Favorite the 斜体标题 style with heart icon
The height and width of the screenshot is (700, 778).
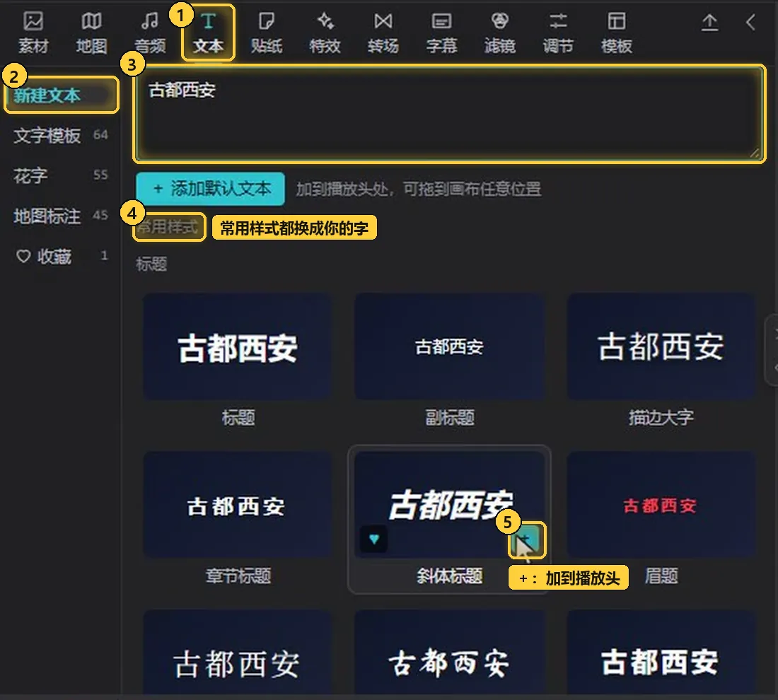pos(374,539)
